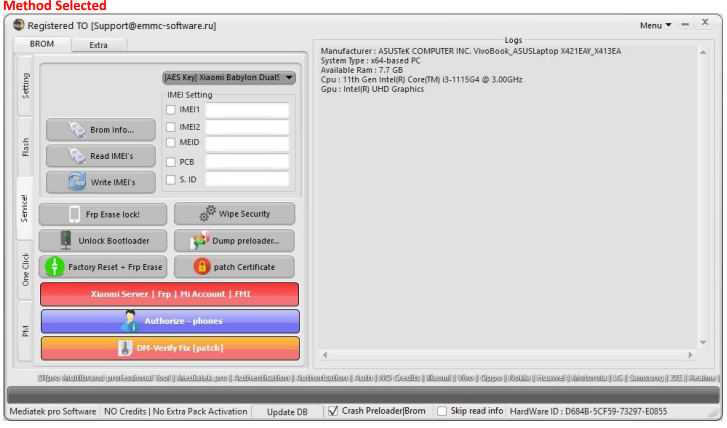Enable Skip read info checkbox
Viewport: 727px width, 428px height.
click(x=442, y=411)
